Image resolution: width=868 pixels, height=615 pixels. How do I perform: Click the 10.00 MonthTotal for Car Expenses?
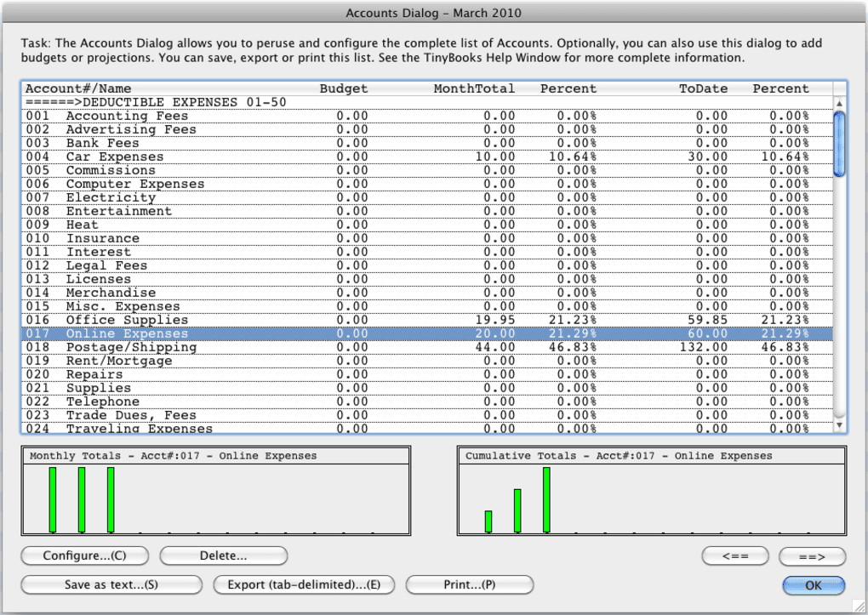point(495,157)
